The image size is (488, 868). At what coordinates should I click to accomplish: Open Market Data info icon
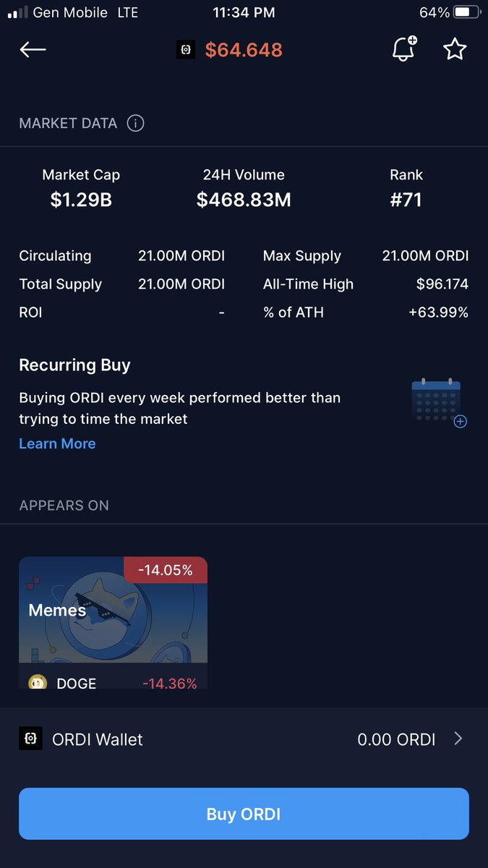(135, 123)
